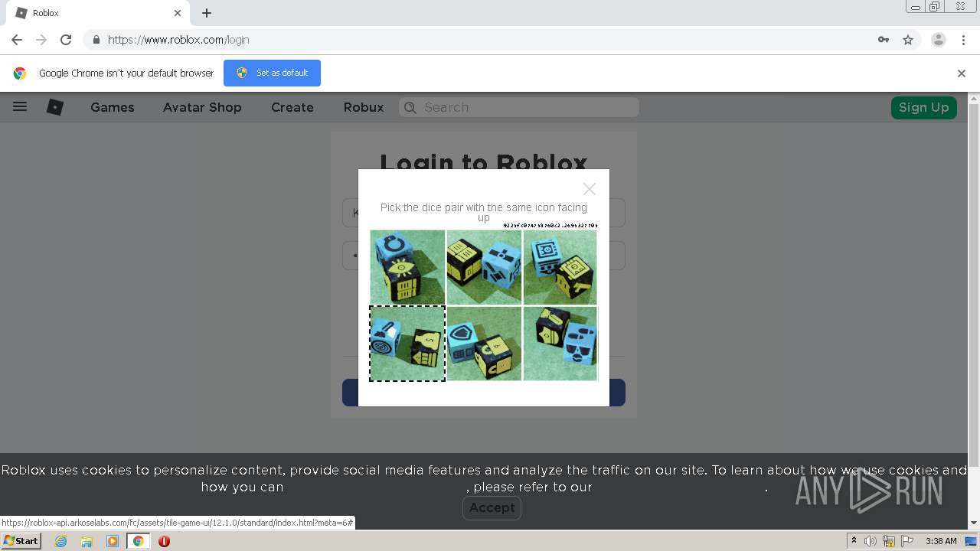Viewport: 980px width, 551px height.
Task: Click the forward navigation arrow
Action: point(41,40)
